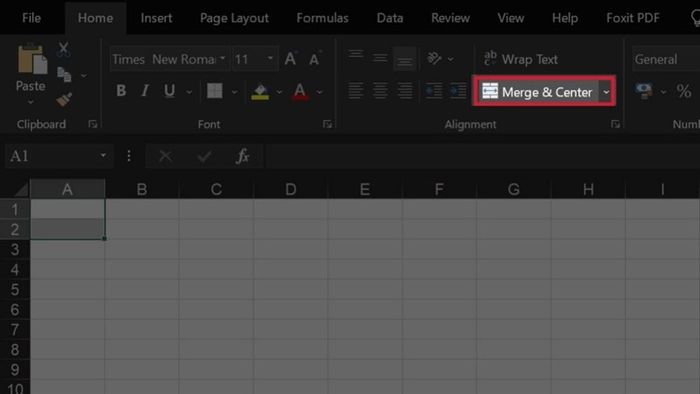Increase font size with large A icon

[x=291, y=59]
